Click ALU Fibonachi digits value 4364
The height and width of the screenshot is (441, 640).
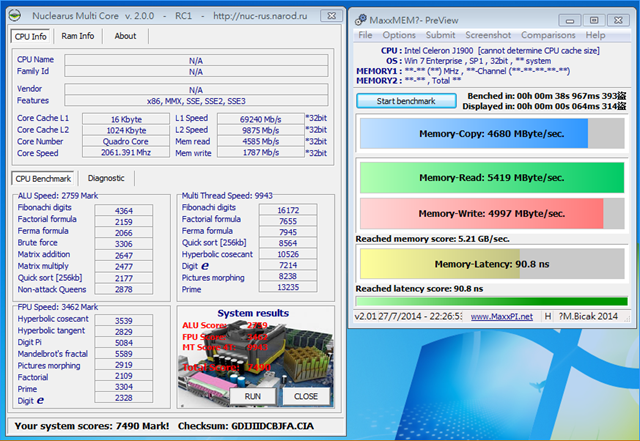pos(124,211)
